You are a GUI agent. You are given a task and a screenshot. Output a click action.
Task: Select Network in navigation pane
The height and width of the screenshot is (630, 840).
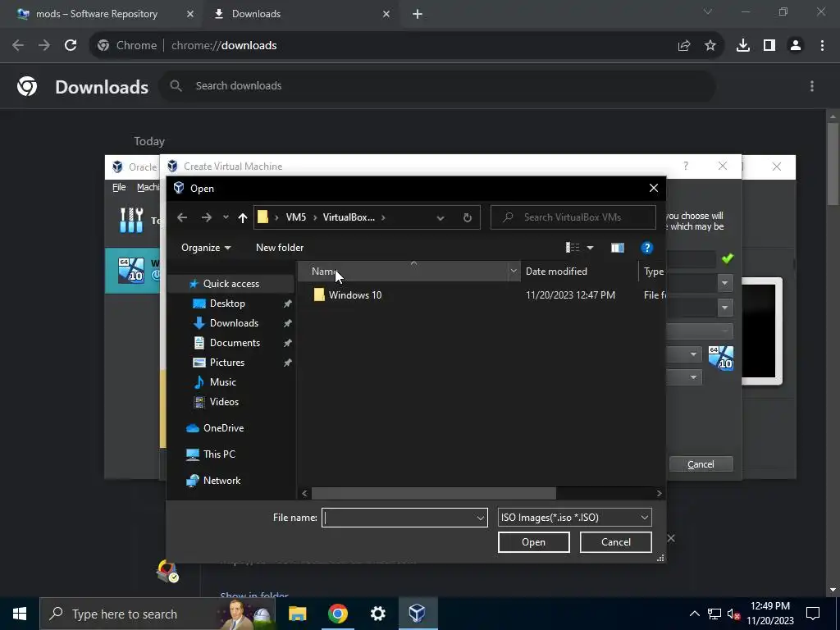[221, 481]
